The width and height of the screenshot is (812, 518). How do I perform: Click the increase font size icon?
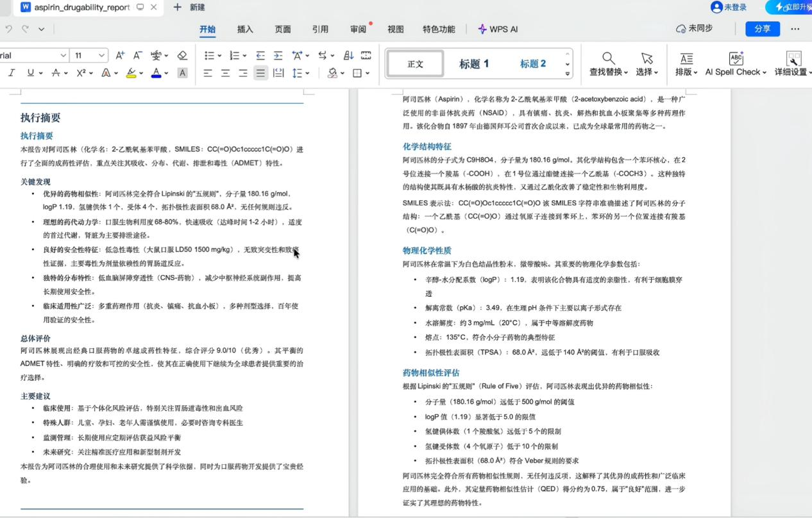(x=120, y=56)
